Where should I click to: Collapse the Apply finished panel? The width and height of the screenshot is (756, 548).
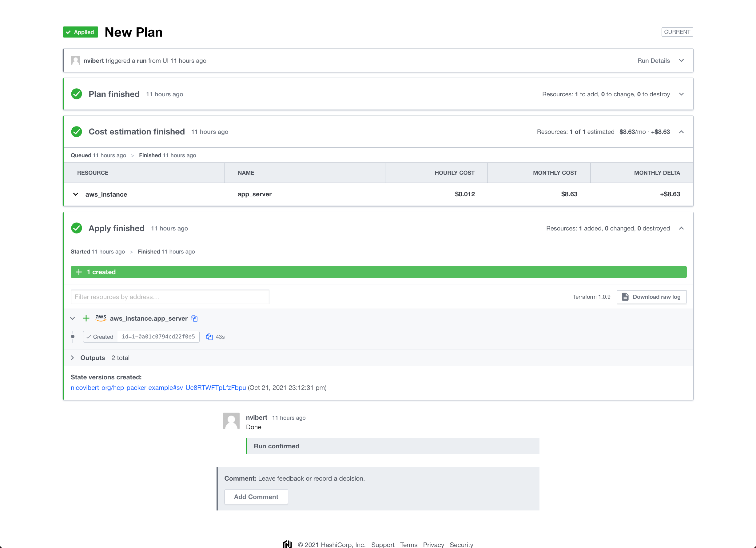tap(681, 228)
